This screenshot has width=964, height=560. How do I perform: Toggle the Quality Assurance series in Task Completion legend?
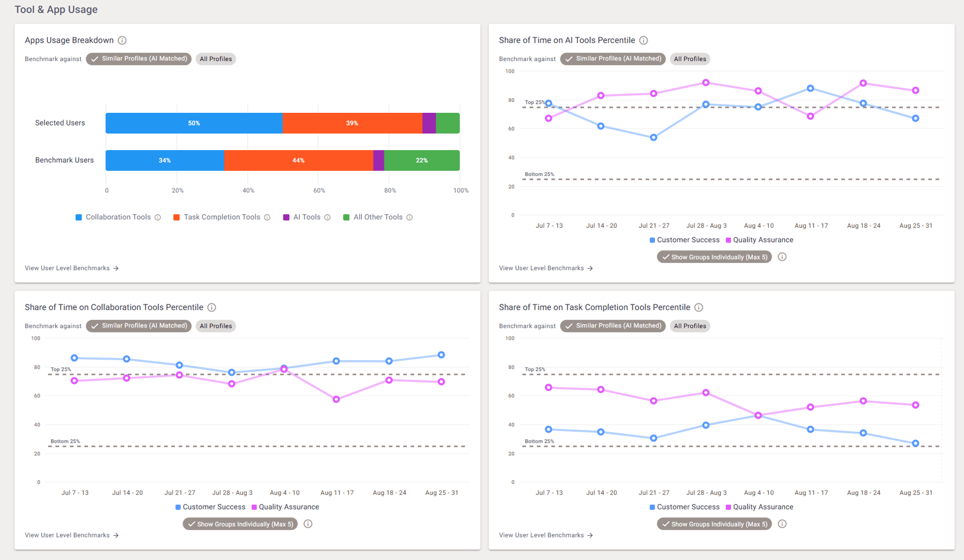tap(760, 507)
